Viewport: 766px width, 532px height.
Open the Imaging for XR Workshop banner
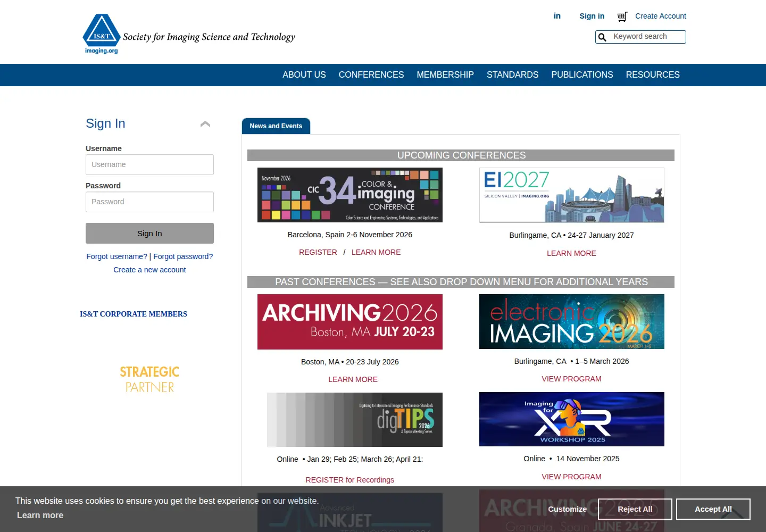(572, 419)
